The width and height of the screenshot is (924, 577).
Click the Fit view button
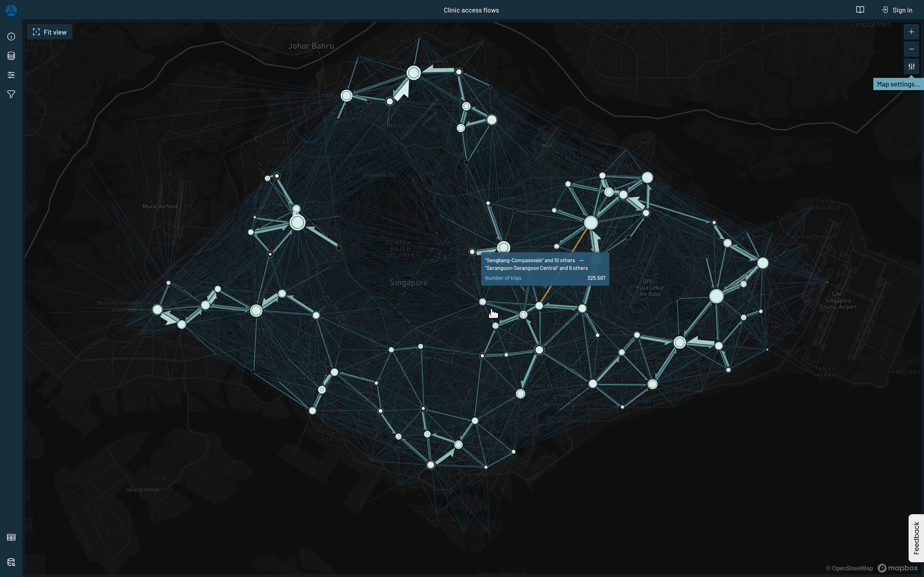(x=49, y=32)
